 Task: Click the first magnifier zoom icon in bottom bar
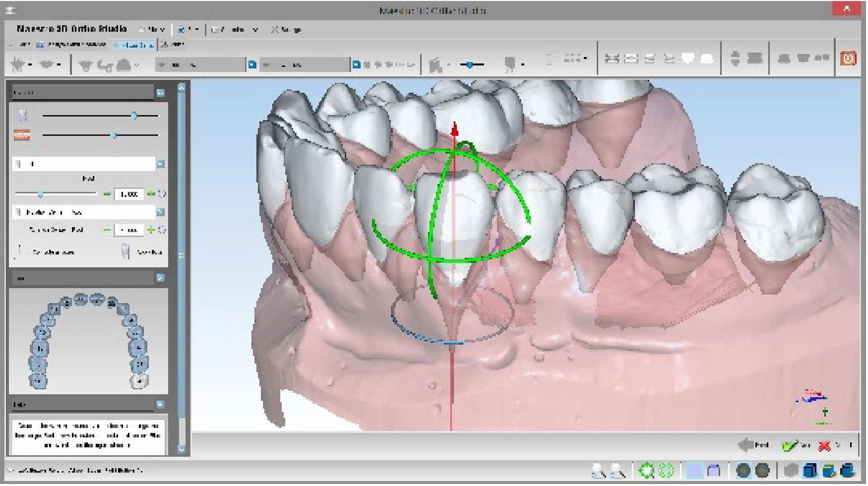tap(599, 470)
